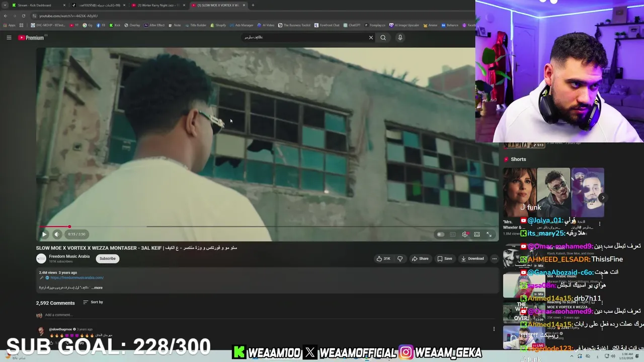Open the Title Builder bookmark

(196, 25)
